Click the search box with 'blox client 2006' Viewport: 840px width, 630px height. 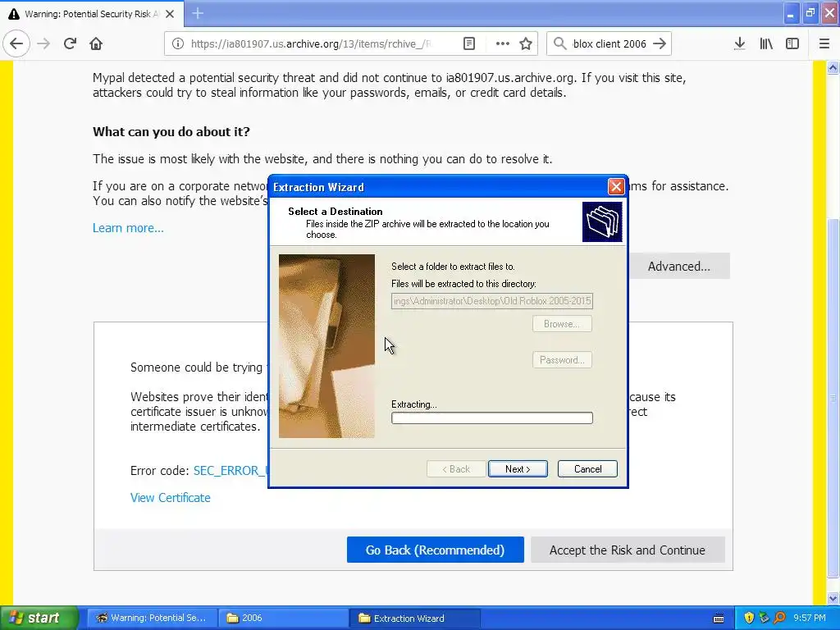(609, 44)
